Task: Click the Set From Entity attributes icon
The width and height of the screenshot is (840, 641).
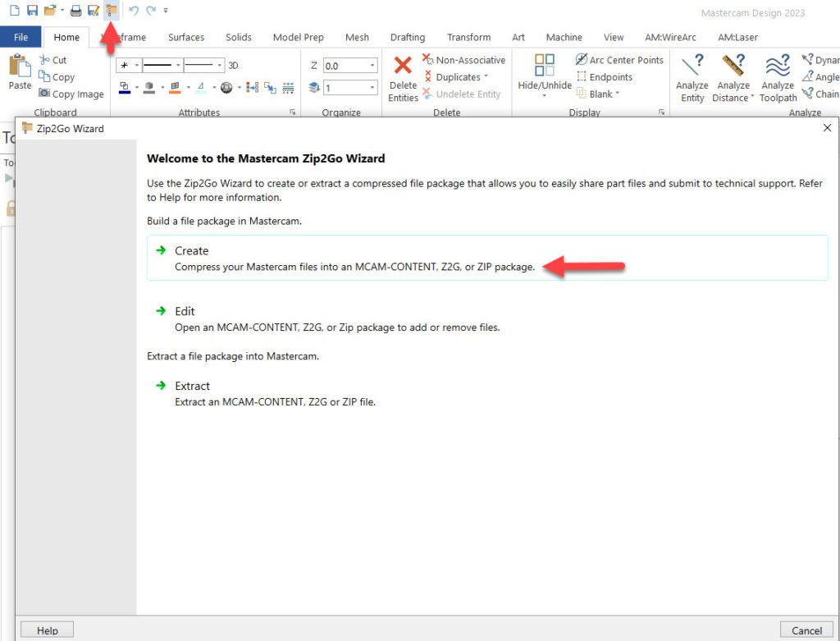Action: (x=270, y=87)
